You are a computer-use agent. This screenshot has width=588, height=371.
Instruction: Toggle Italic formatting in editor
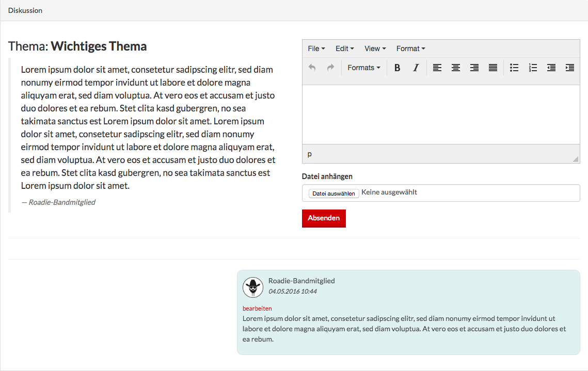coord(416,68)
